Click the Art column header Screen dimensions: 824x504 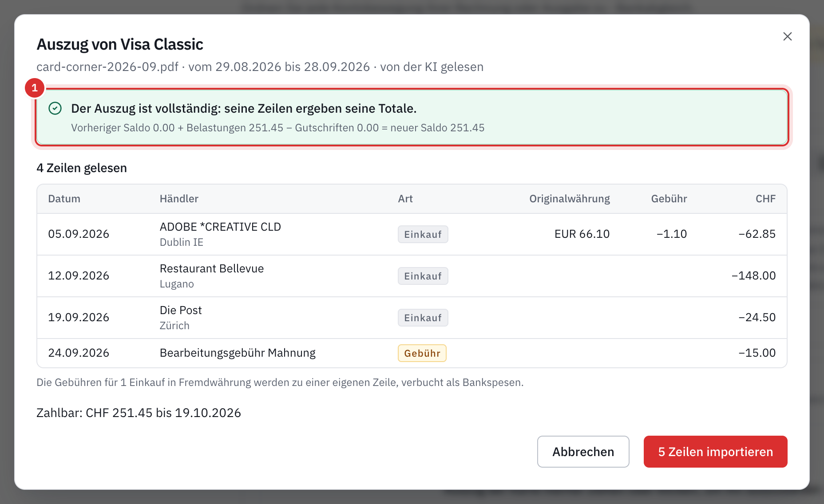click(405, 199)
